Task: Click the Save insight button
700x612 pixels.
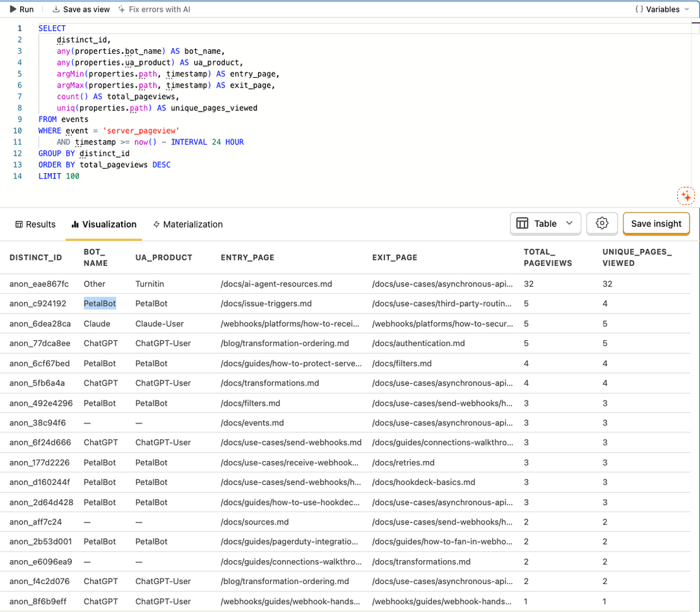Action: tap(656, 223)
